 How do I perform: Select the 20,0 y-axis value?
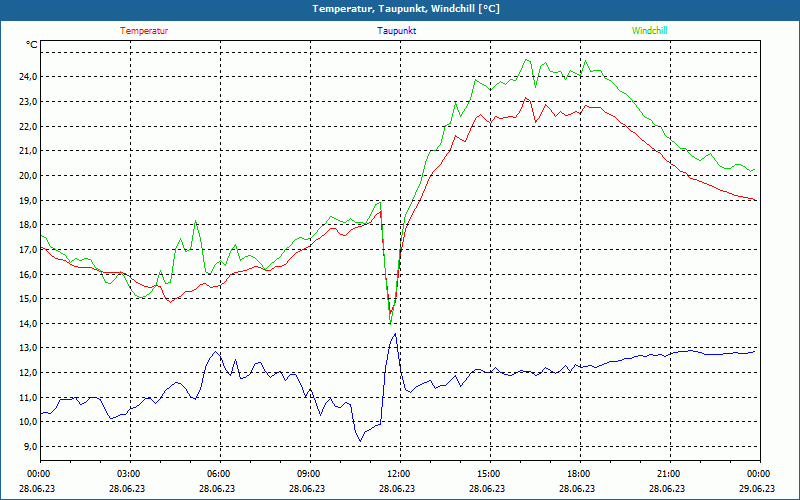click(x=29, y=176)
